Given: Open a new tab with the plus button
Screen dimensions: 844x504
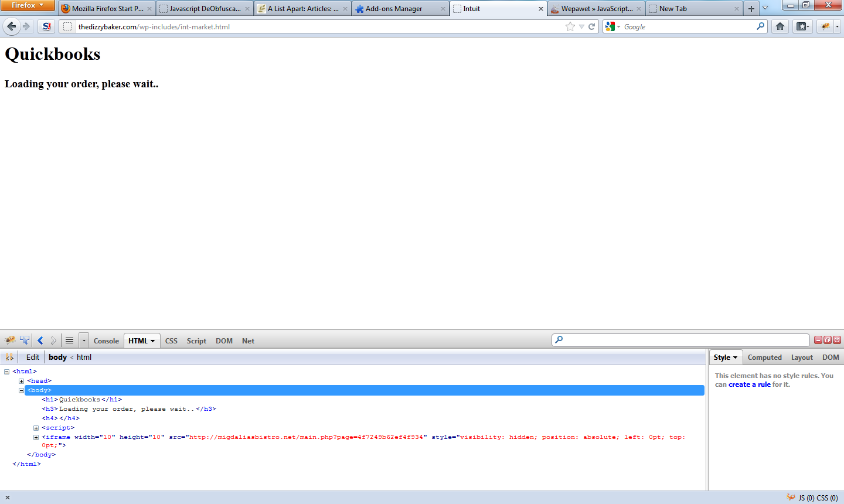Looking at the screenshot, I should tap(751, 9).
